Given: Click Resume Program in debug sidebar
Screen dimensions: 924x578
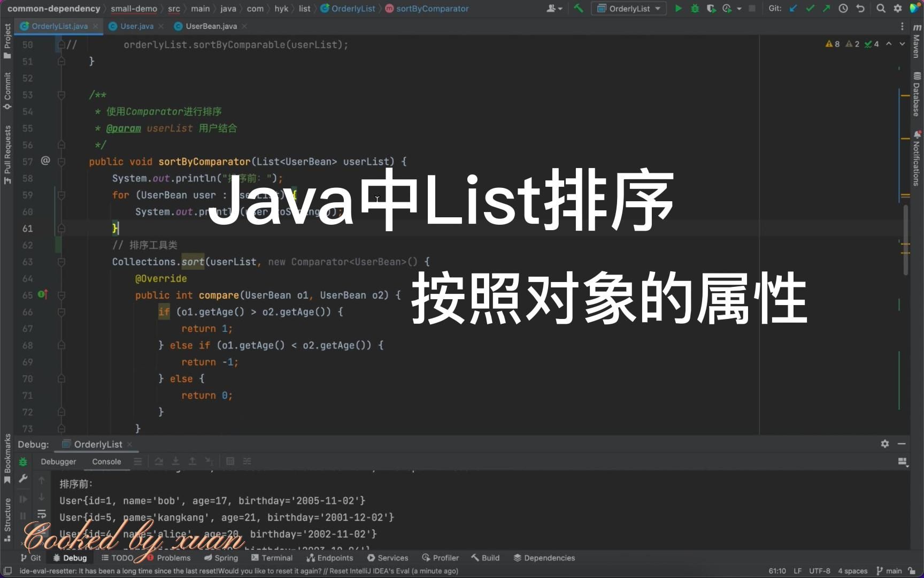Looking at the screenshot, I should coord(23,499).
